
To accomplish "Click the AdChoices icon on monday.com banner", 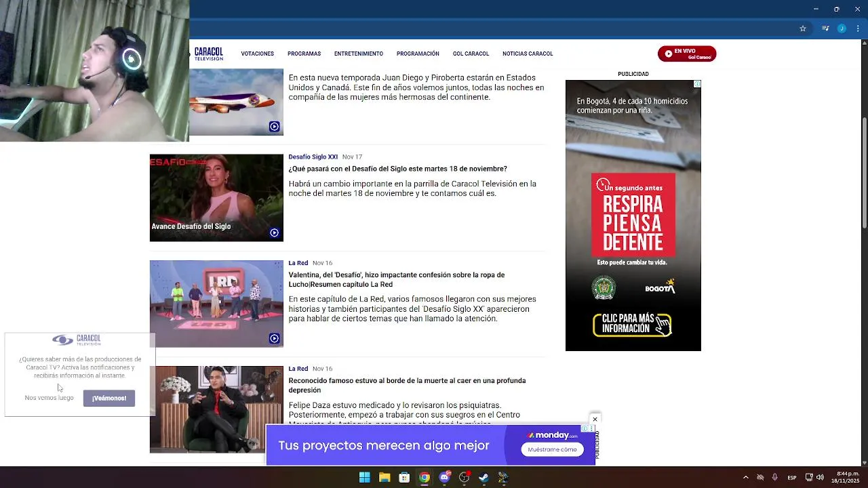I will coord(585,428).
